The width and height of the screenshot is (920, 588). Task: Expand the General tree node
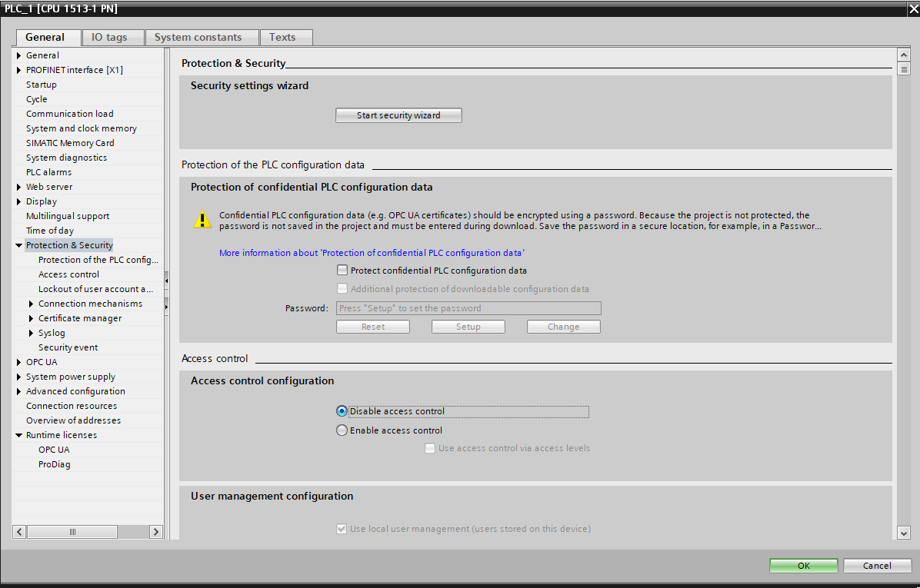tap(18, 55)
